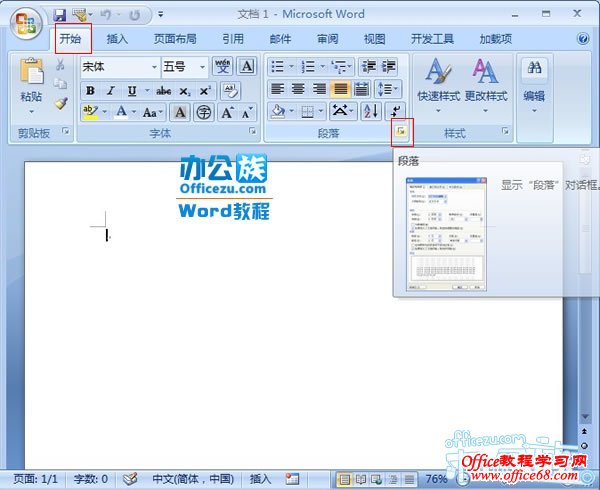Customize Quick Access Toolbar dropdown arrow
The height and width of the screenshot is (490, 600).
click(161, 15)
